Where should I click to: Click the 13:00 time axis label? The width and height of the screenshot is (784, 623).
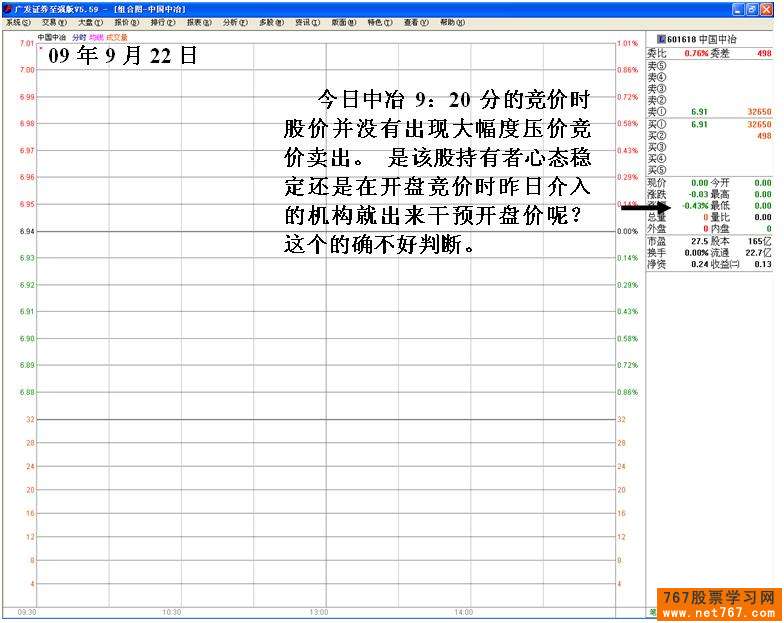[318, 612]
